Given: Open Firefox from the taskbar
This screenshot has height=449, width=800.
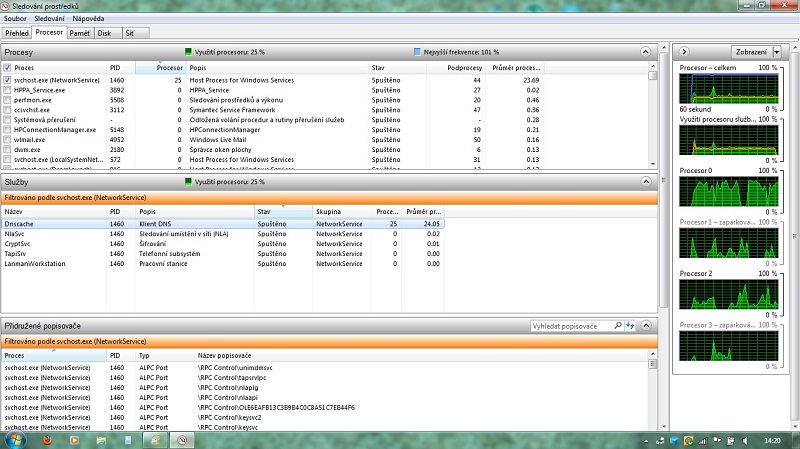Looking at the screenshot, I should coord(47,439).
